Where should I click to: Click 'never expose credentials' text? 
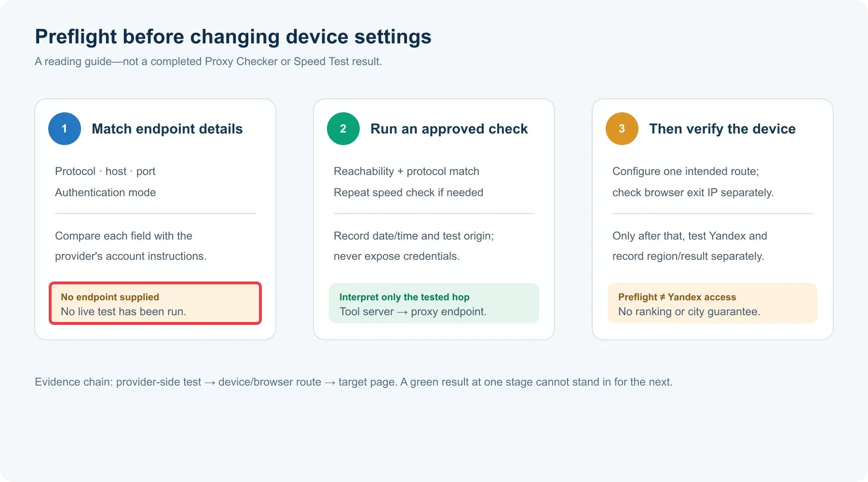[396, 256]
